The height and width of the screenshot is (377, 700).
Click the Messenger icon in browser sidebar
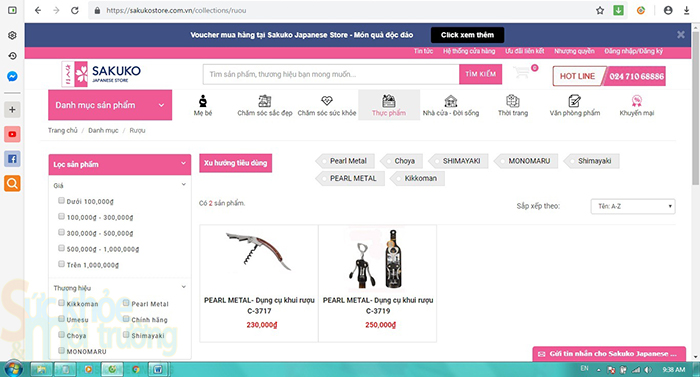(x=12, y=76)
